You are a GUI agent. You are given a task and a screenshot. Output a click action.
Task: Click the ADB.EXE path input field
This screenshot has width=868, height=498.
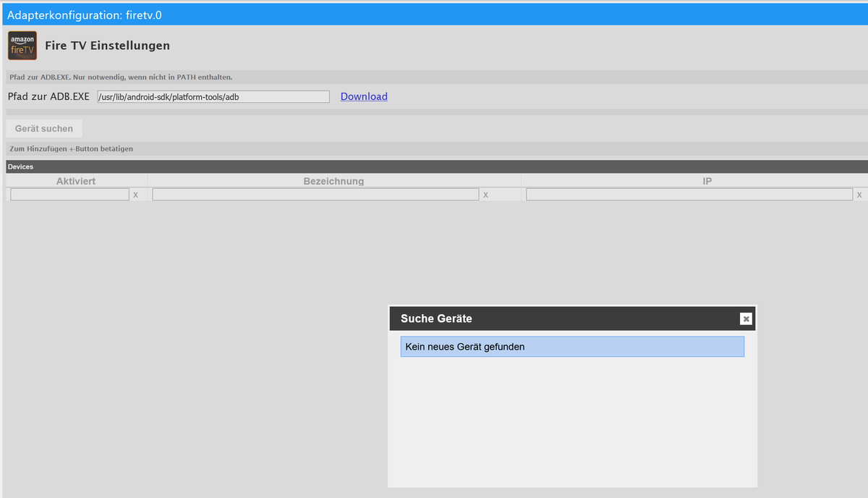(x=213, y=97)
